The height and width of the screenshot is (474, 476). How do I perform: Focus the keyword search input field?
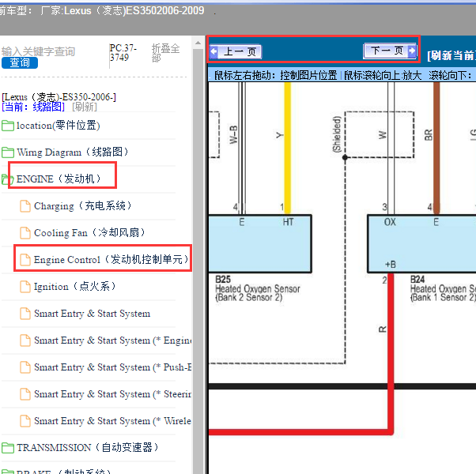pyautogui.click(x=38, y=51)
